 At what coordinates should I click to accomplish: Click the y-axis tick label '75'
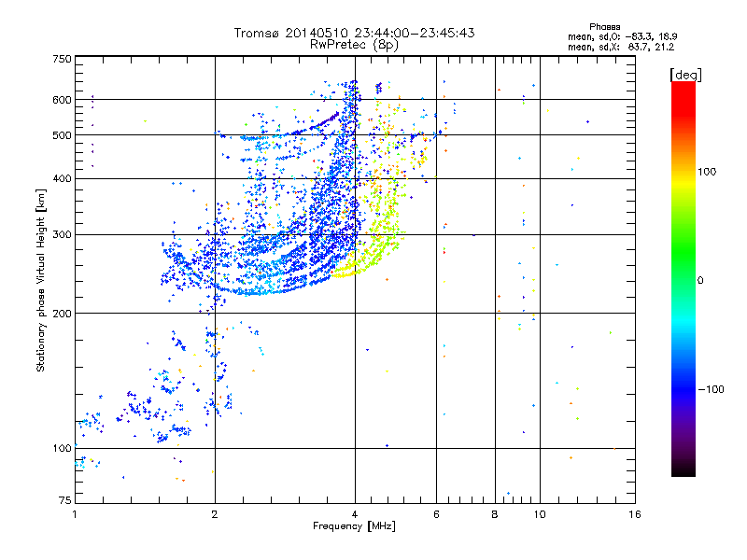[65, 500]
